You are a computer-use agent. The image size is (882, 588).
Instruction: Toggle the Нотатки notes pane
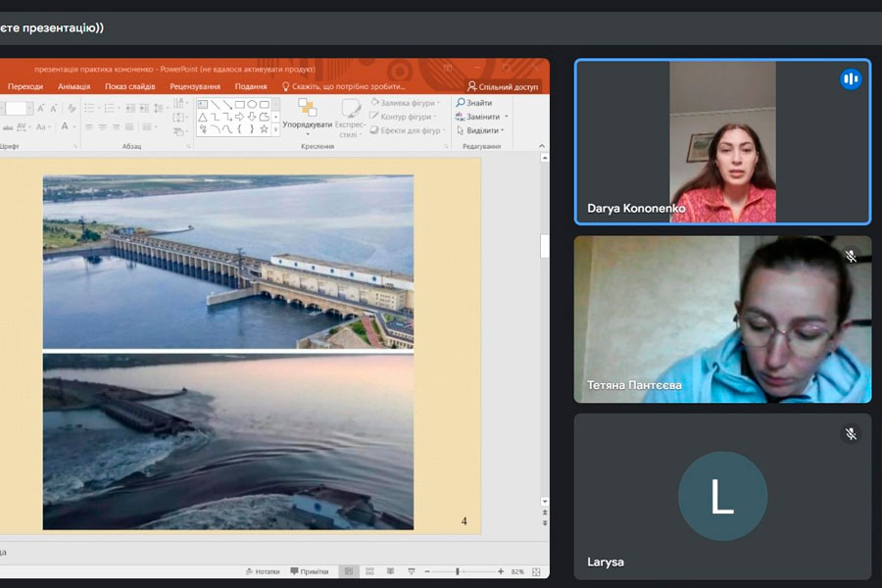(x=263, y=571)
